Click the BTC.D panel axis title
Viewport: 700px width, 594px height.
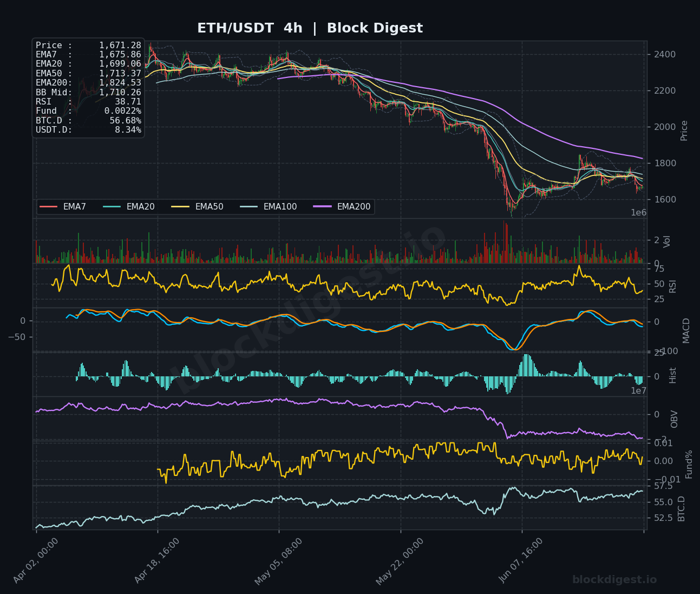(x=682, y=509)
